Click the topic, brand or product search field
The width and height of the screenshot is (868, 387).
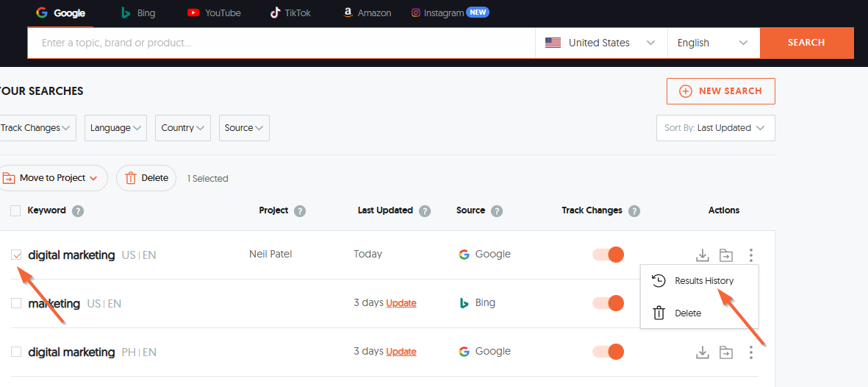[279, 43]
